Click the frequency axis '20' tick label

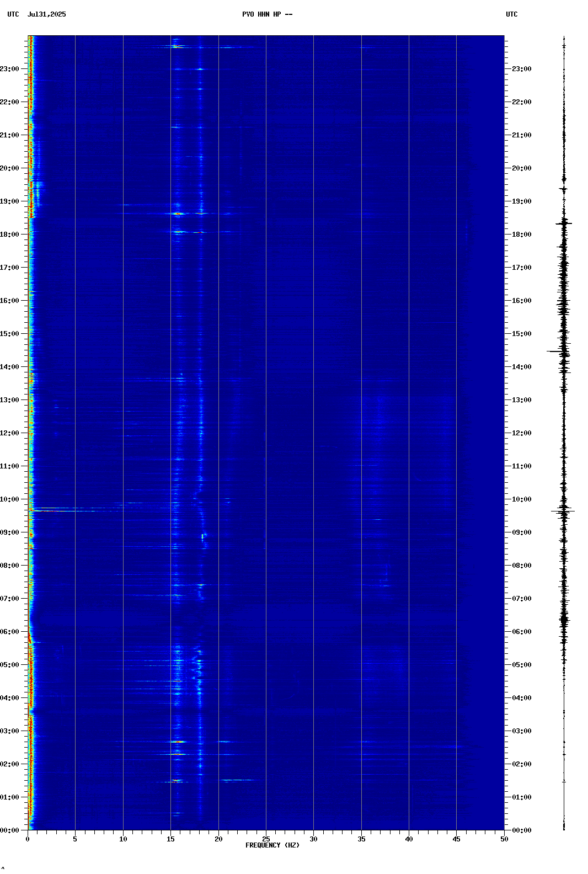coord(218,839)
